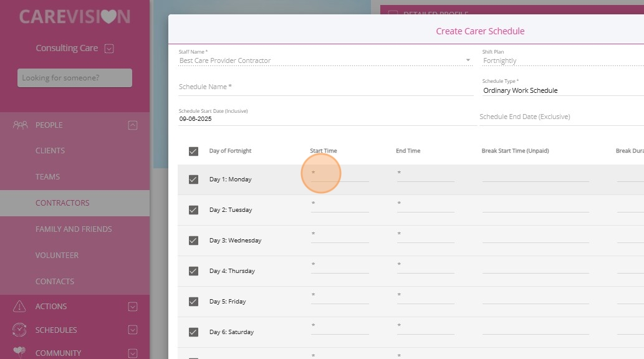Click Monday Start Time field

pos(340,176)
